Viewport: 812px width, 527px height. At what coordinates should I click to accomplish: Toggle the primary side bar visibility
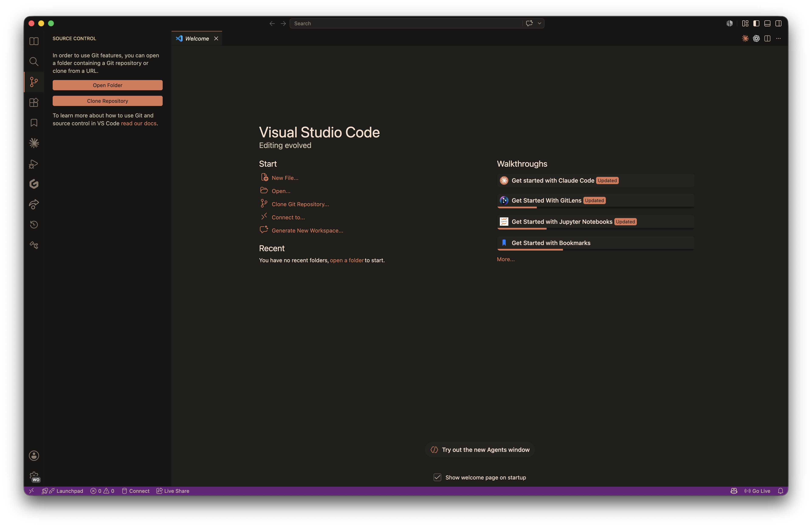(756, 23)
